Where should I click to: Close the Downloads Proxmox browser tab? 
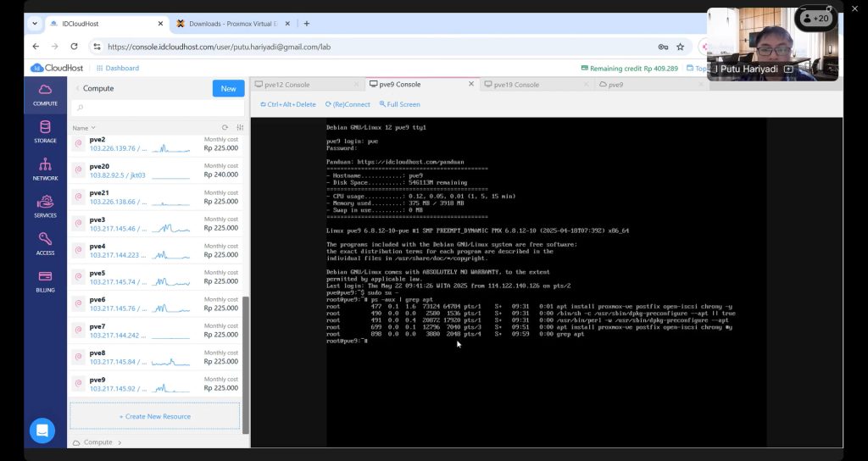pos(287,24)
